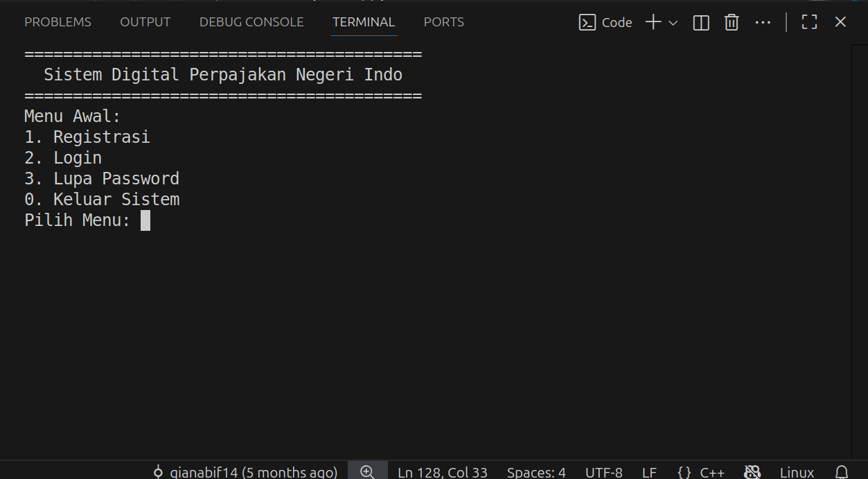Image resolution: width=868 pixels, height=479 pixels.
Task: Open notifications bell icon
Action: [842, 472]
